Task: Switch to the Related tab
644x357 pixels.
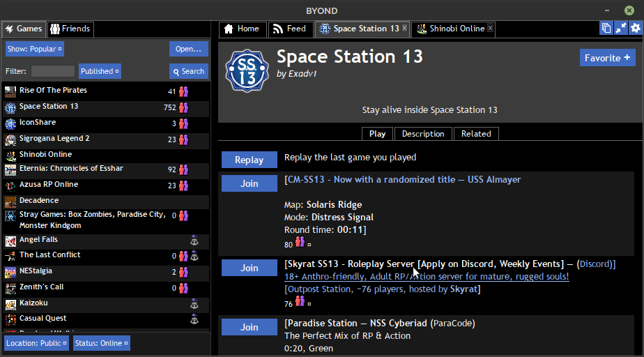Action: [x=476, y=134]
